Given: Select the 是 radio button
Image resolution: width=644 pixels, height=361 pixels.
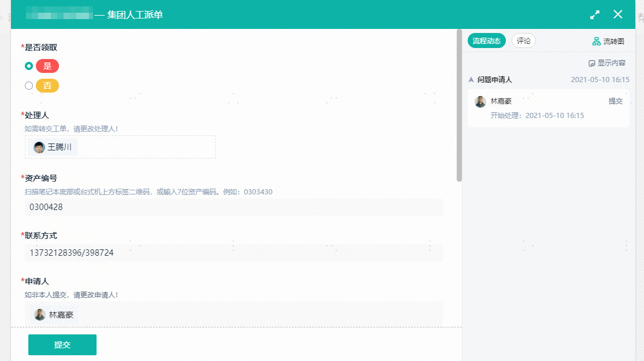Looking at the screenshot, I should (29, 66).
